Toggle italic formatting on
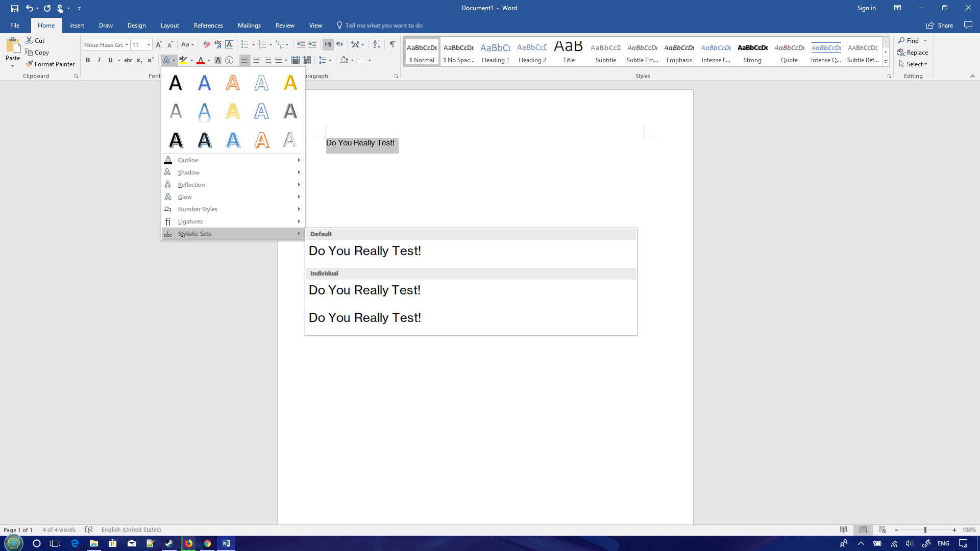Image resolution: width=980 pixels, height=551 pixels. pos(99,60)
